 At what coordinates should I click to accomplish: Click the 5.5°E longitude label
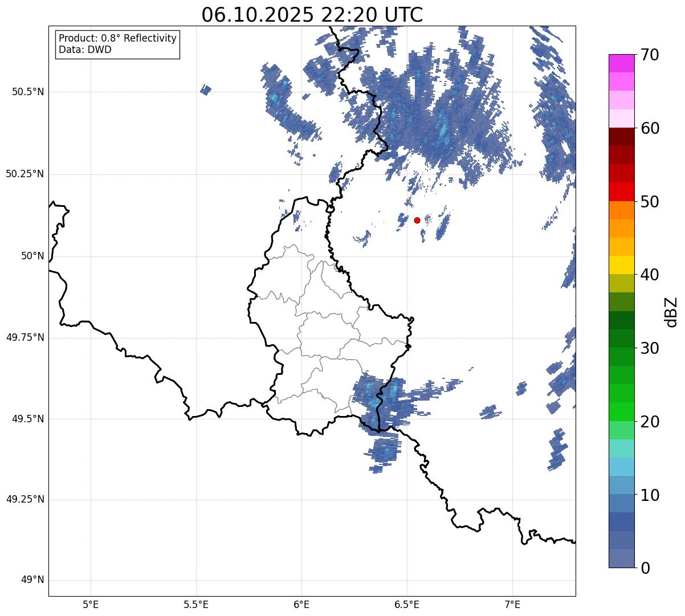pyautogui.click(x=196, y=604)
